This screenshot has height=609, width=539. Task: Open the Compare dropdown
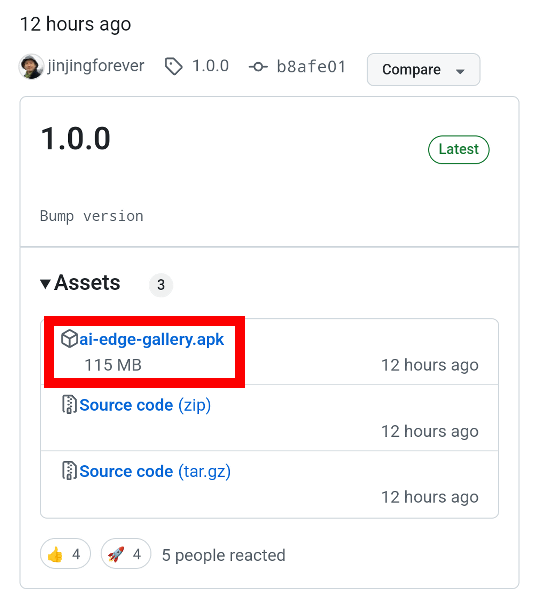pyautogui.click(x=424, y=70)
